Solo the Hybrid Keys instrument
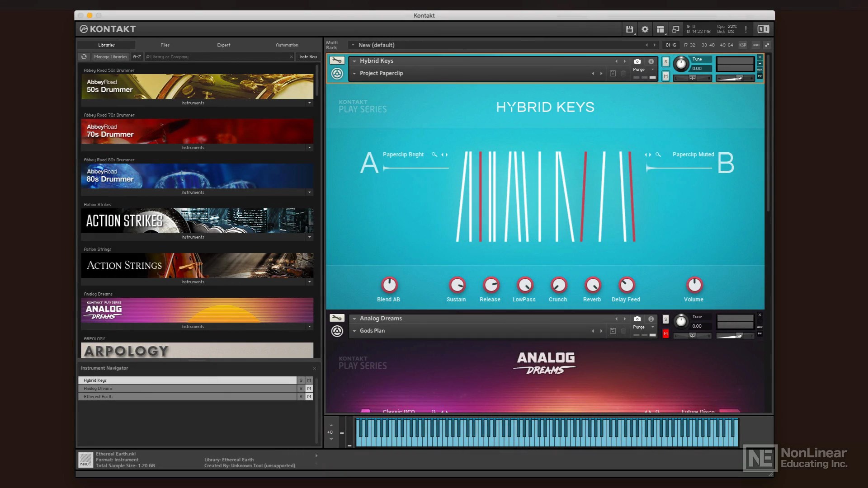 tap(665, 61)
